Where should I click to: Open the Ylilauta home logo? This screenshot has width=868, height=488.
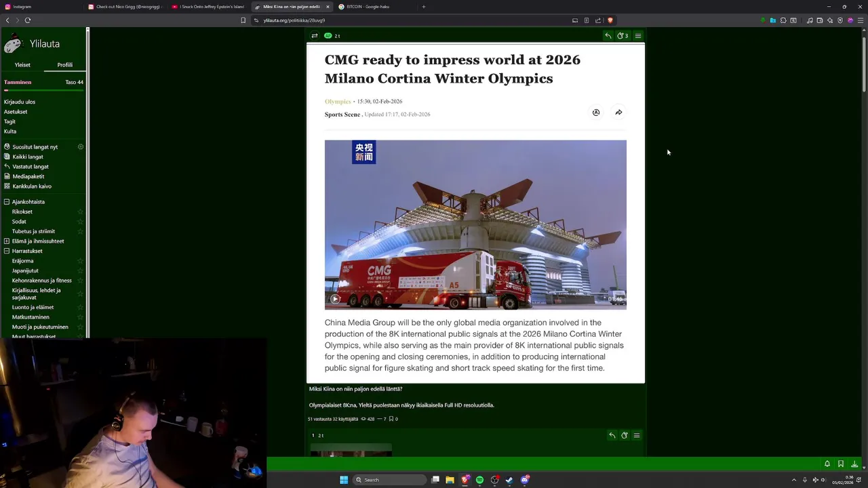pos(32,44)
